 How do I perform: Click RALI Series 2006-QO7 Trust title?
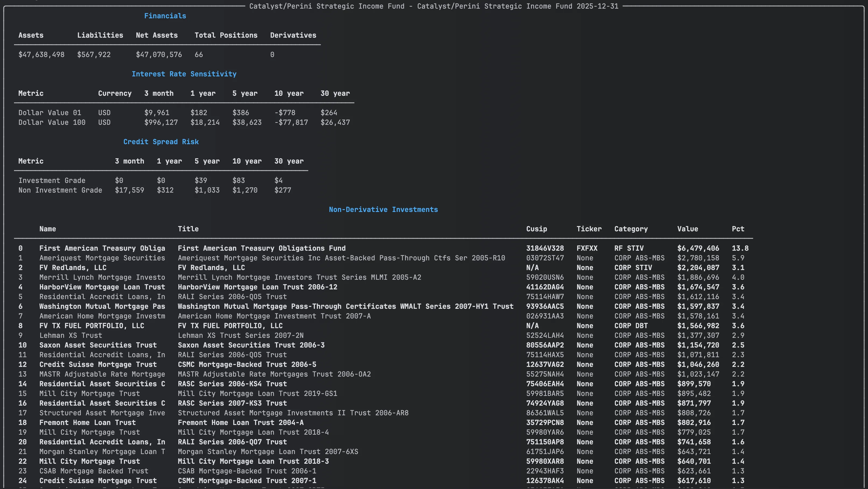click(232, 442)
